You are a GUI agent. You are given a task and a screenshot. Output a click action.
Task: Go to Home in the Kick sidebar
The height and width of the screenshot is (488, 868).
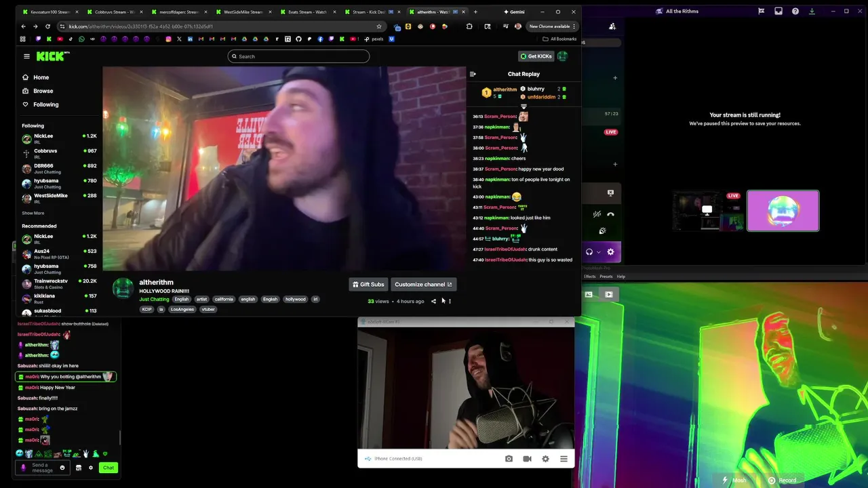(x=35, y=77)
